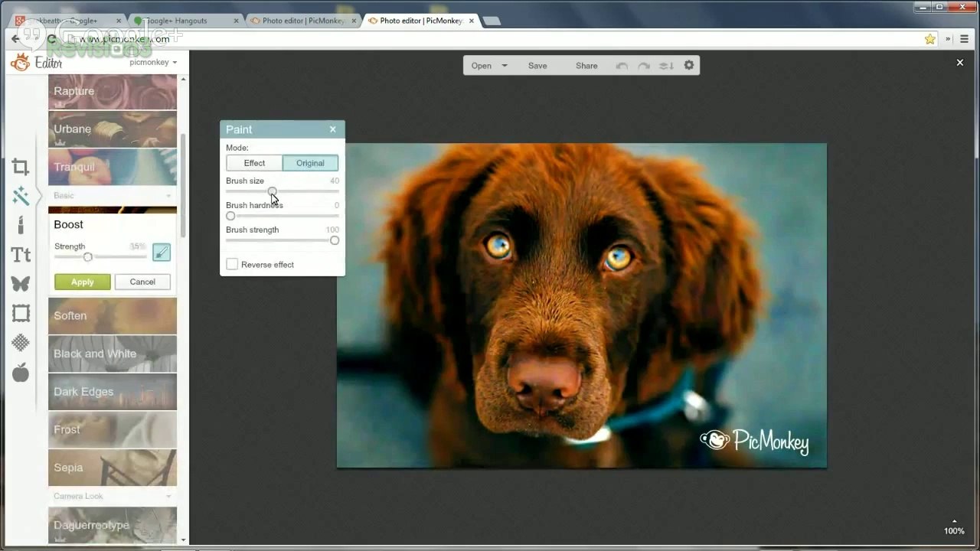Viewport: 980px width, 551px height.
Task: Close the Paint panel
Action: (333, 129)
